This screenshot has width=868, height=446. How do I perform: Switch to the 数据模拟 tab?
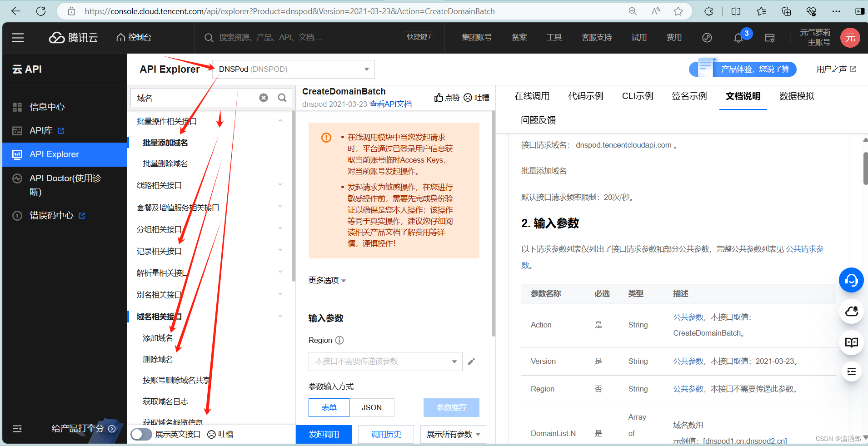coord(797,96)
